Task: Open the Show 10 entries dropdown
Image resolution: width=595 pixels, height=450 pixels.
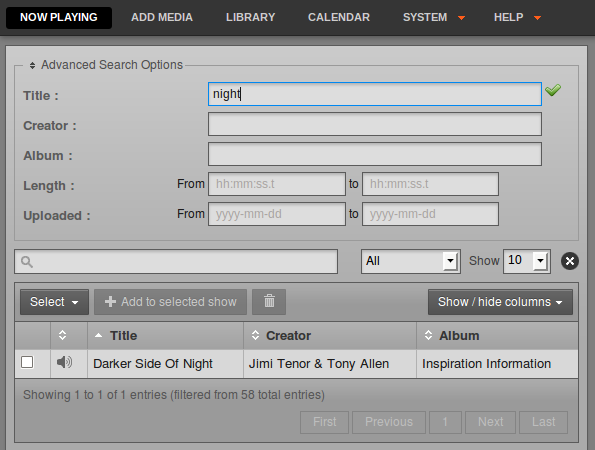Action: pos(527,261)
